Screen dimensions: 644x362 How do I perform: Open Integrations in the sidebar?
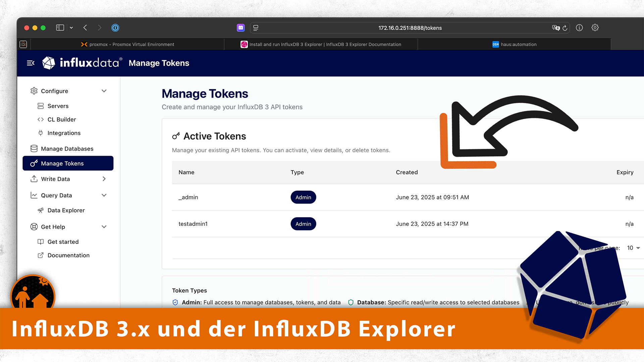(x=64, y=133)
